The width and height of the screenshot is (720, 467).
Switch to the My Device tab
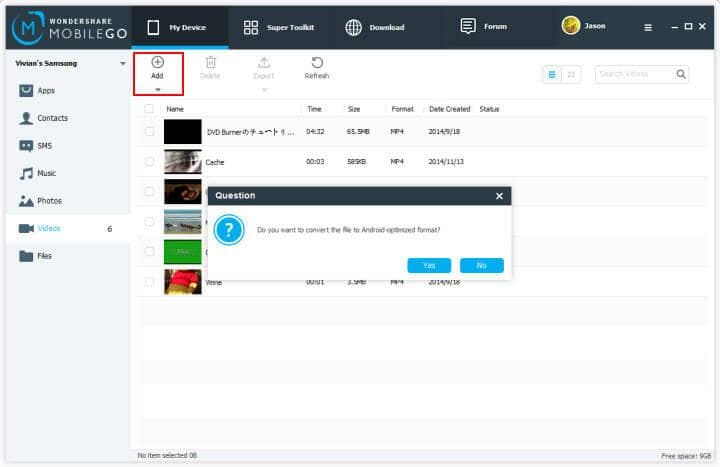point(180,27)
